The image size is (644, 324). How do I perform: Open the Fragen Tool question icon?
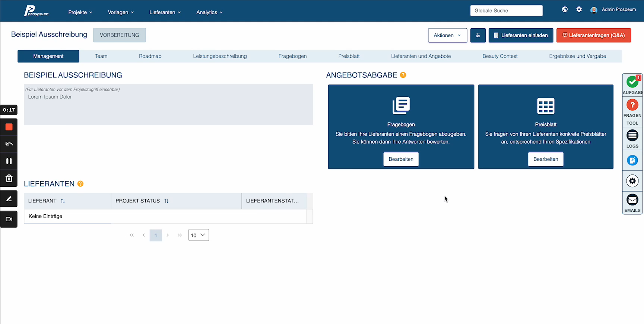pos(632,105)
